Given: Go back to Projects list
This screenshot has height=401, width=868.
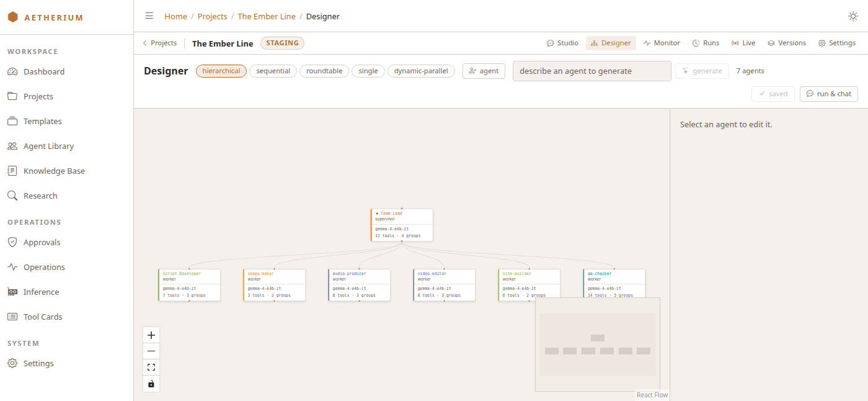Looking at the screenshot, I should pos(159,43).
